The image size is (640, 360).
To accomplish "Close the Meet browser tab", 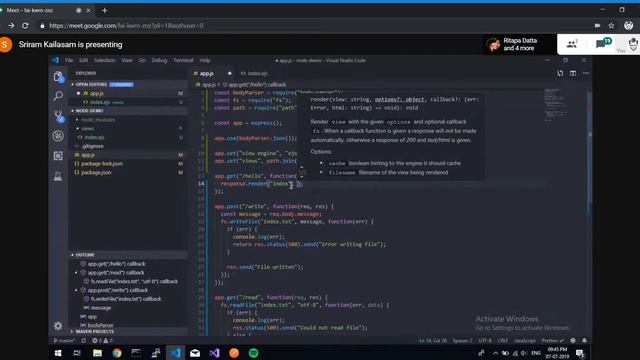I will click(x=89, y=10).
